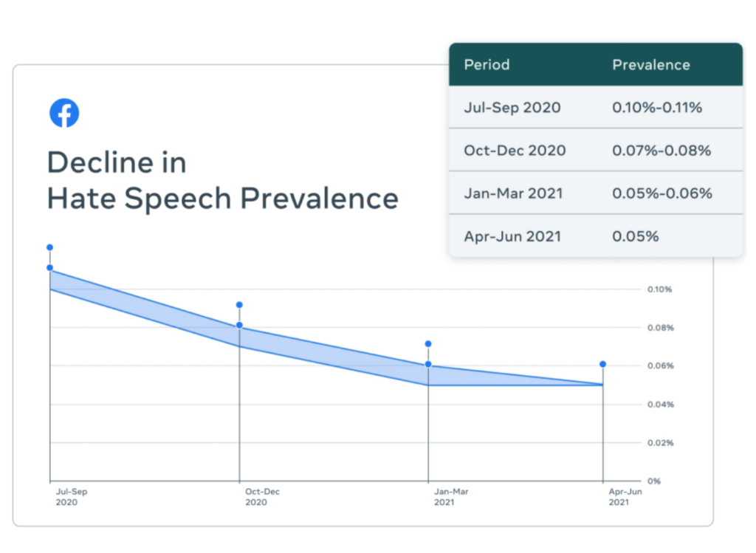The height and width of the screenshot is (553, 756).
Task: Click the 0.07%-0.08% prevalence value
Action: point(661,151)
